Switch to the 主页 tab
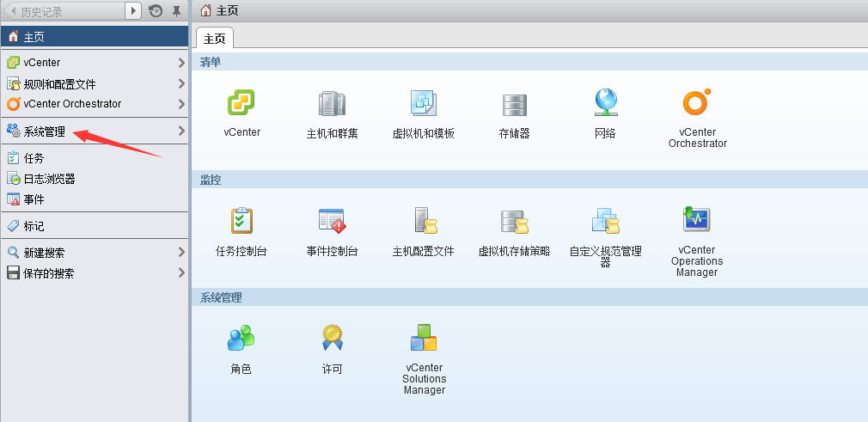 coord(215,38)
